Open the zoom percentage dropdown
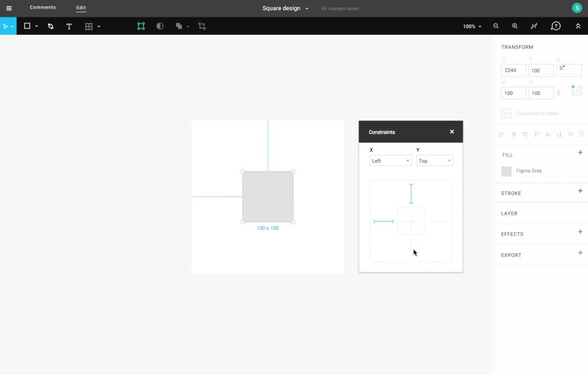 472,26
